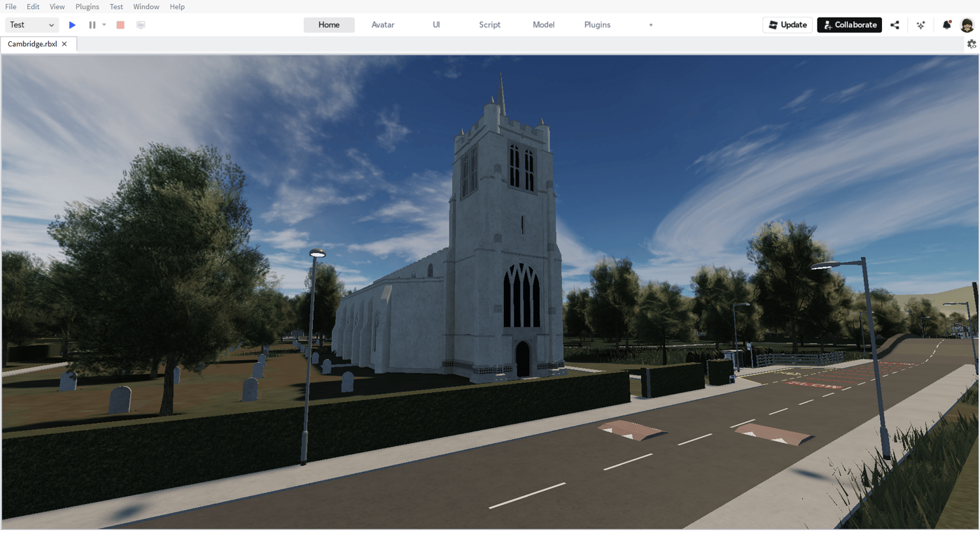Stop the playtest with the red square

[x=120, y=25]
